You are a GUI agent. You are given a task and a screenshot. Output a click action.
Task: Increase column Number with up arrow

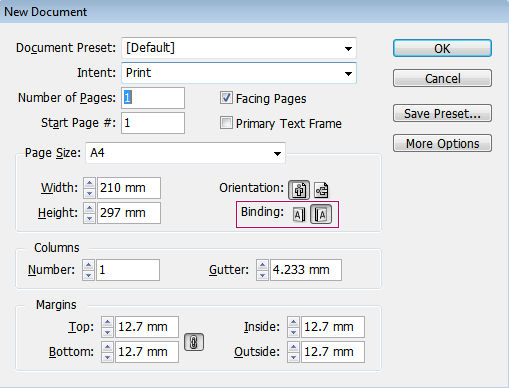tap(88, 265)
